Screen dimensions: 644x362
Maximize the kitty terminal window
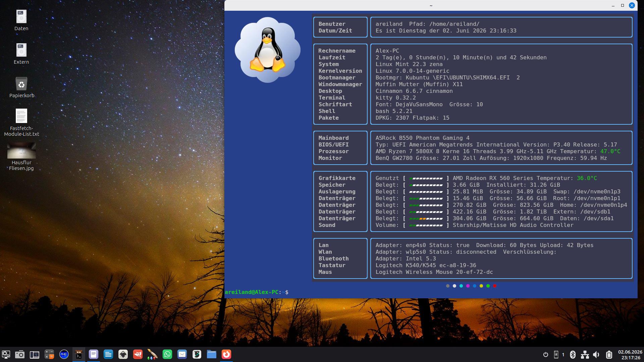[x=623, y=5]
